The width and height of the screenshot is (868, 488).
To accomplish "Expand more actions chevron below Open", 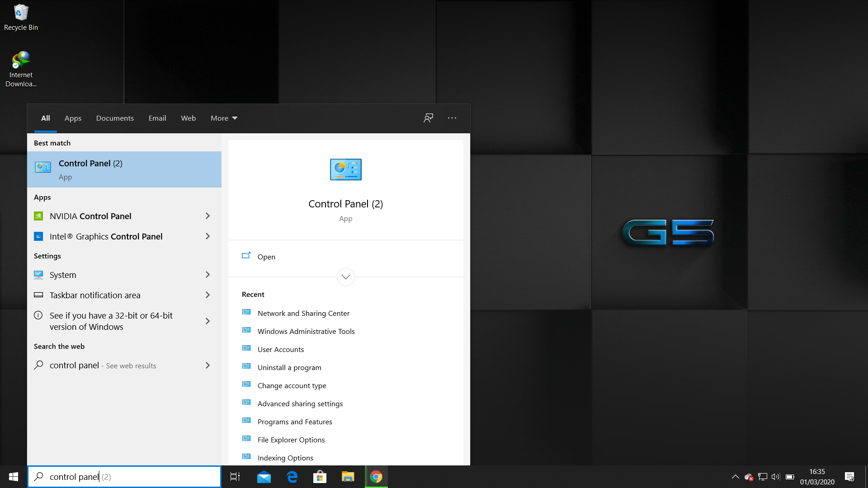I will (x=346, y=277).
